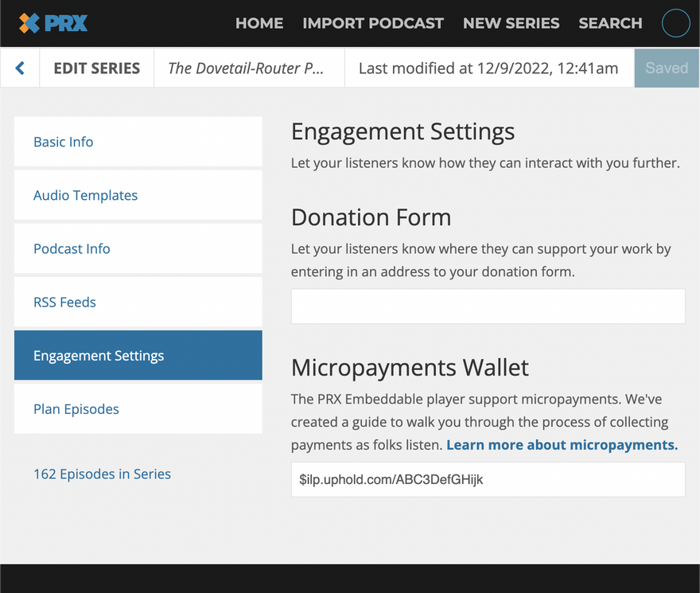Open the Plan Episodes section
Viewport: 700px width, 593px height.
click(76, 409)
